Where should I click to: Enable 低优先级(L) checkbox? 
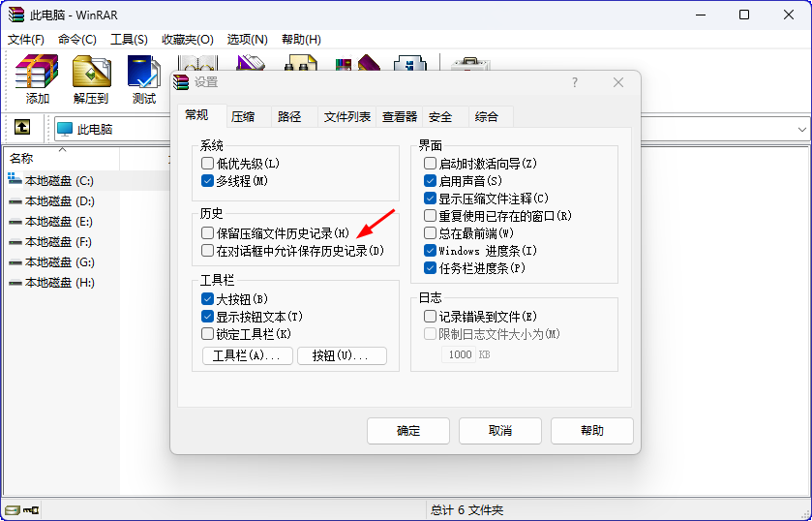[x=207, y=164]
